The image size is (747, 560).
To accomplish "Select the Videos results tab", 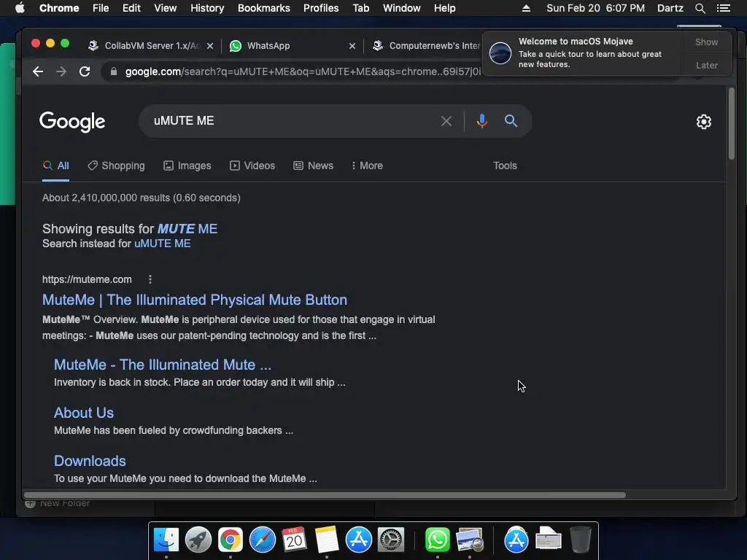I will [x=252, y=166].
